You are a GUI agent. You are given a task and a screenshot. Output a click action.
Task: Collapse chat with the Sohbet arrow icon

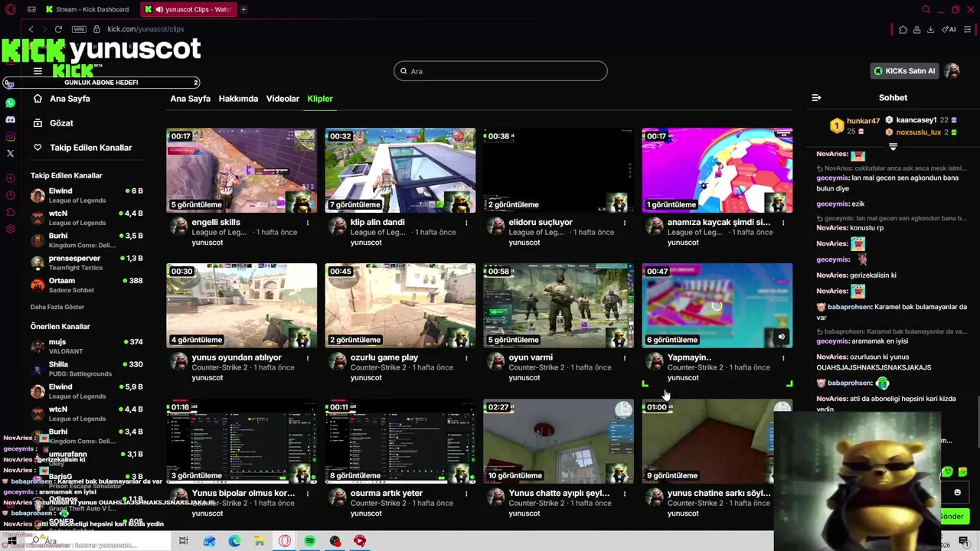tap(816, 97)
